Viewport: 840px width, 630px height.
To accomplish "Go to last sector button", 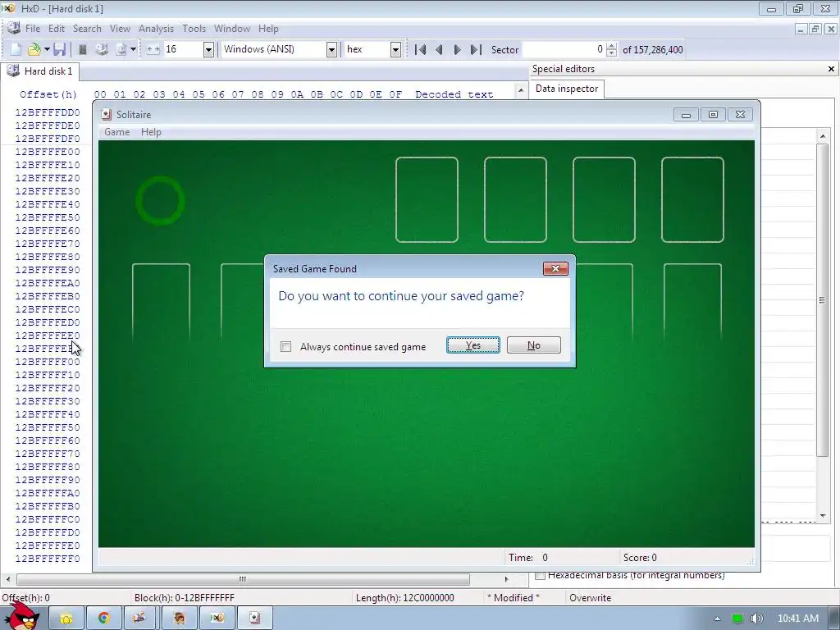I will [x=476, y=49].
